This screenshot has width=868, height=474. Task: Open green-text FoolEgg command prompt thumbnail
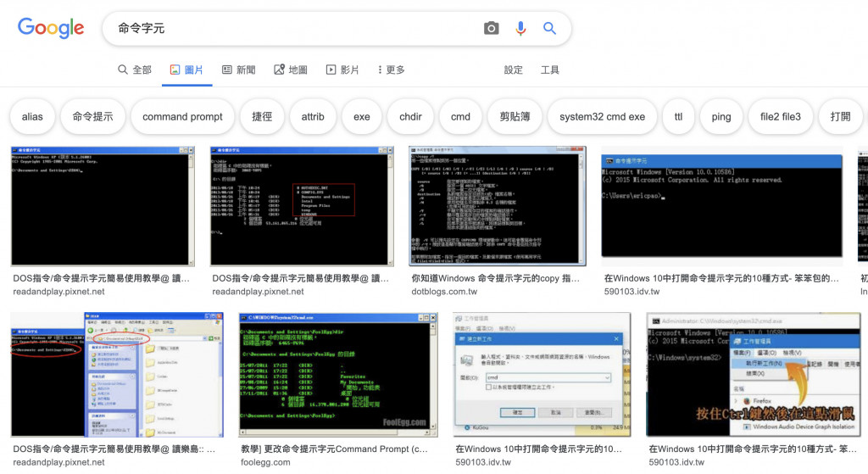[x=337, y=375]
